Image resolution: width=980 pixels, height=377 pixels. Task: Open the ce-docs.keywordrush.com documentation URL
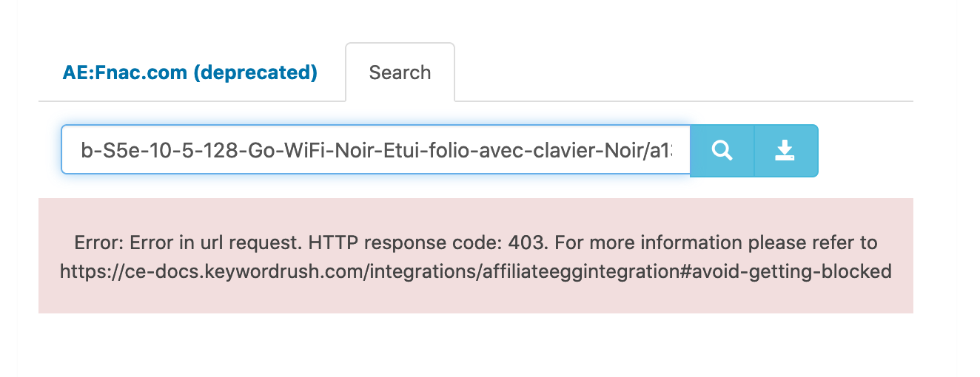coord(475,271)
